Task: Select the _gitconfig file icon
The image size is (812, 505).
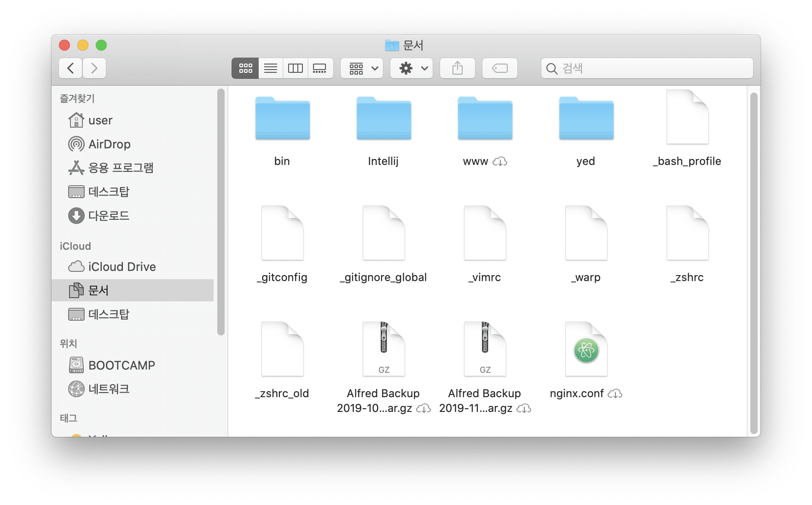Action: (283, 233)
